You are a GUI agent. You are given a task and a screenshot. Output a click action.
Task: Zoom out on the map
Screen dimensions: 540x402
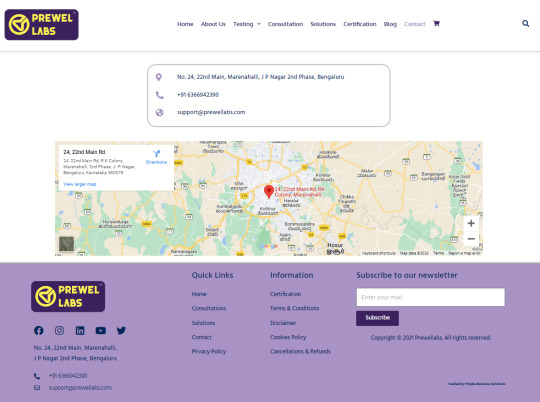pyautogui.click(x=471, y=239)
